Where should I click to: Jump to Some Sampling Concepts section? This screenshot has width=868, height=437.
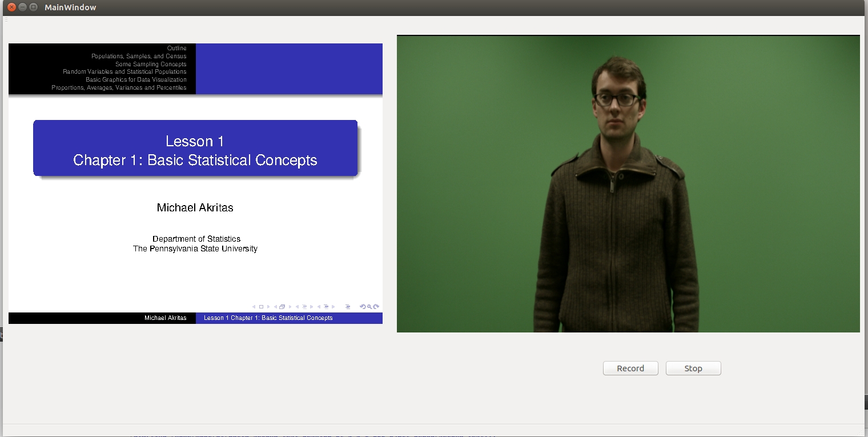pyautogui.click(x=151, y=65)
